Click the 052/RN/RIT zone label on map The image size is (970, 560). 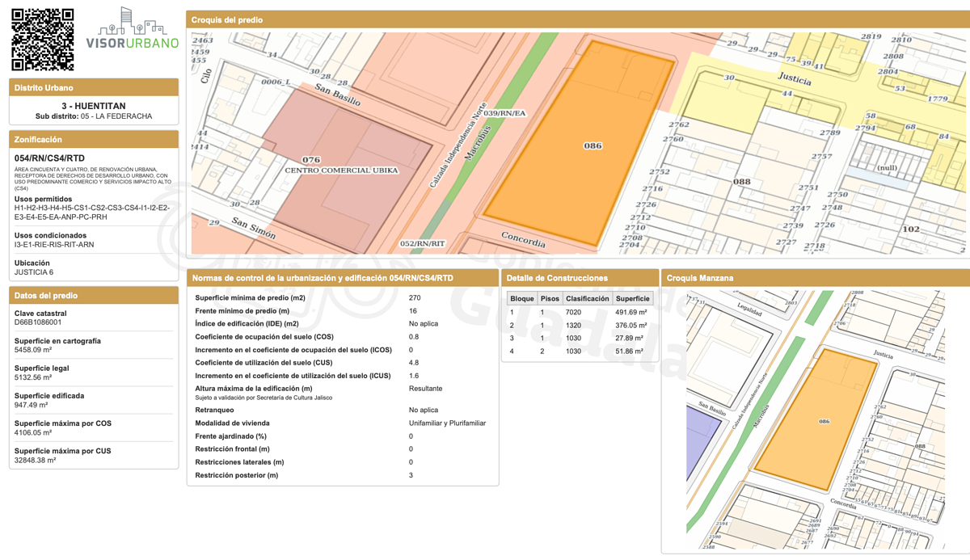pos(422,243)
